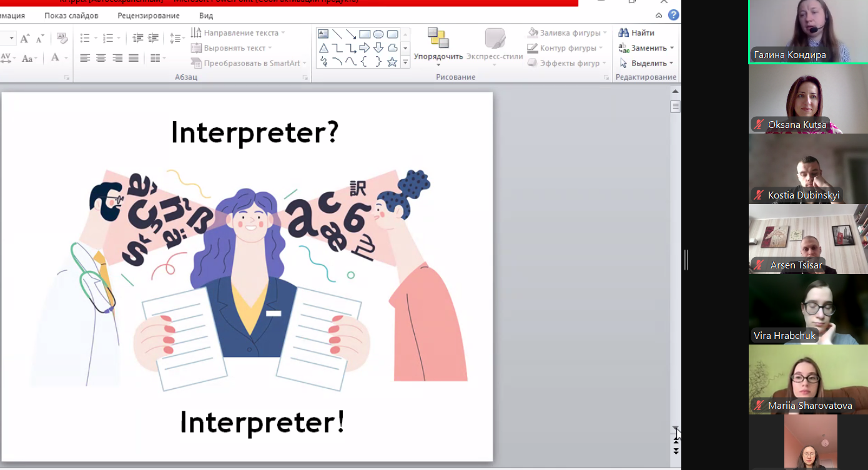The image size is (868, 470).
Task: Open the Показ слайдов tab
Action: pos(71,16)
